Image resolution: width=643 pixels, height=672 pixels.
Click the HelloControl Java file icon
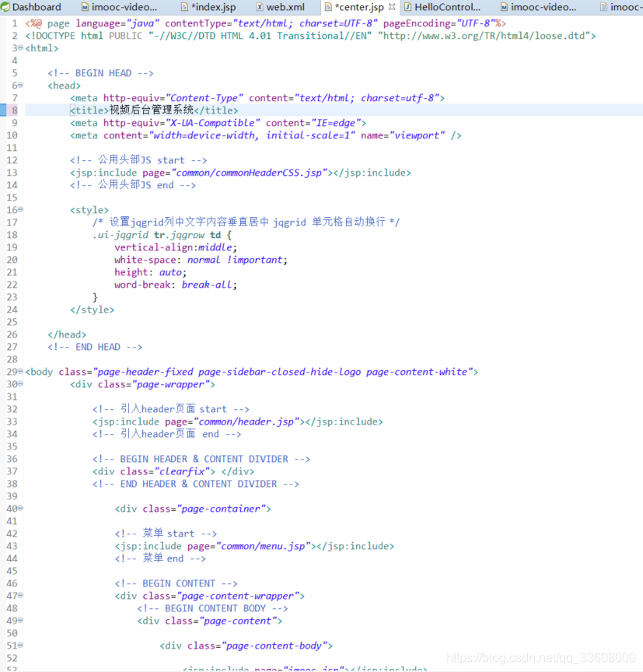[407, 7]
